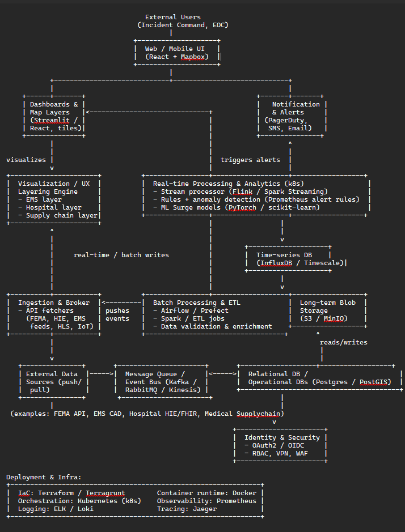The image size is (405, 532).
Task: Click 'External Data' box text
Action: pos(52,374)
